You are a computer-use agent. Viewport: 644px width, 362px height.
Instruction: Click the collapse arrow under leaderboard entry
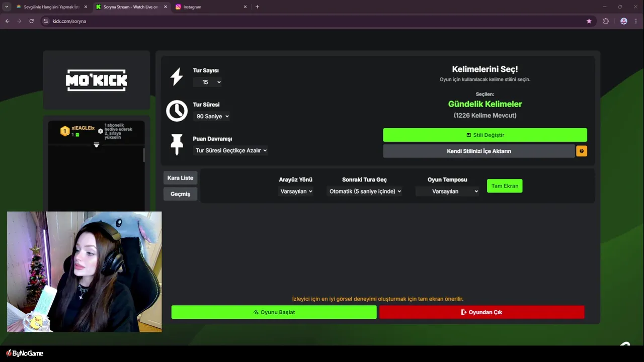(97, 145)
